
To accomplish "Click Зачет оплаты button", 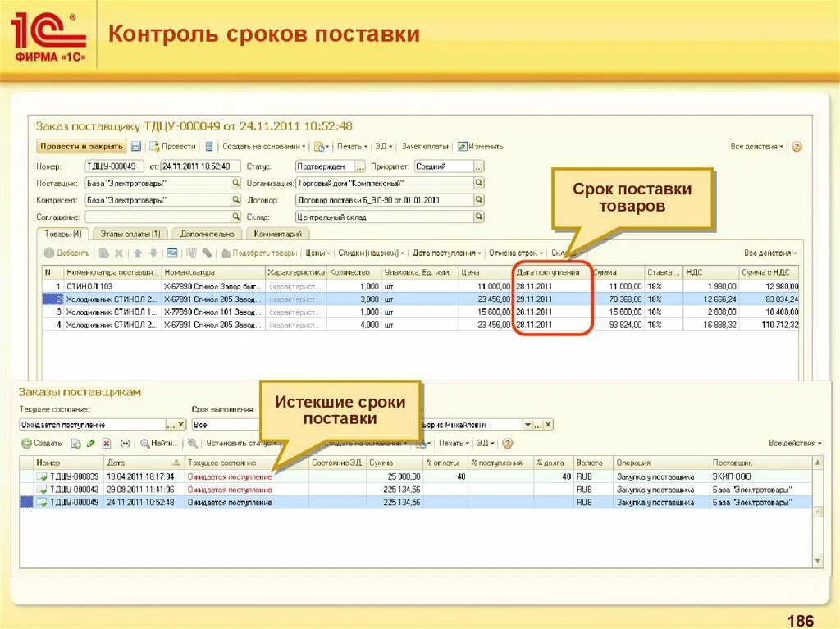I will pos(425,146).
